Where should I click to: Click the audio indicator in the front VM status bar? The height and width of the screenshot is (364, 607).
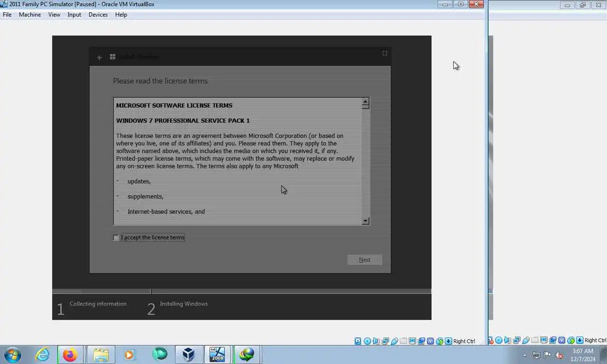(376, 341)
